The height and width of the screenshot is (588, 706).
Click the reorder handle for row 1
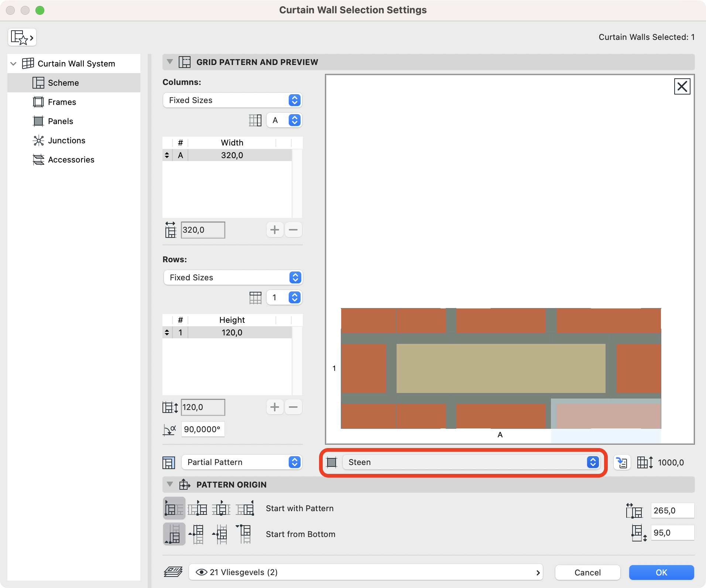pos(167,332)
